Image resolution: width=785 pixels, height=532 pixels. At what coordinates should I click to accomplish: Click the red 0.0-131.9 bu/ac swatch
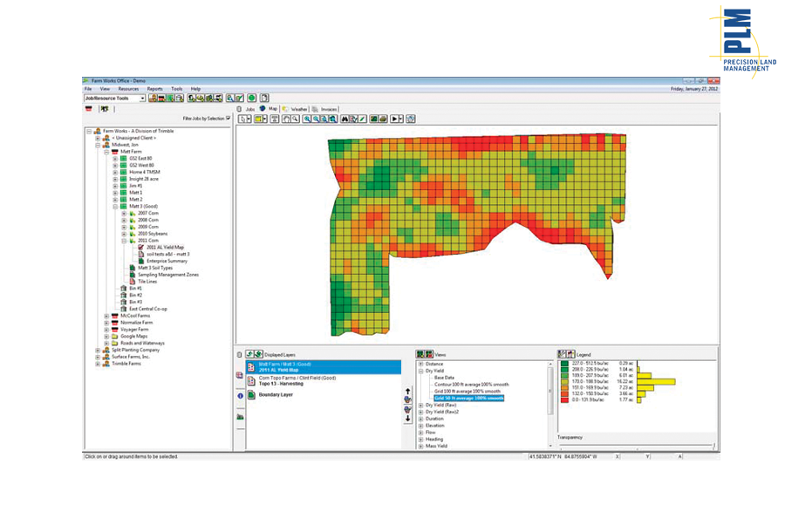click(x=564, y=400)
